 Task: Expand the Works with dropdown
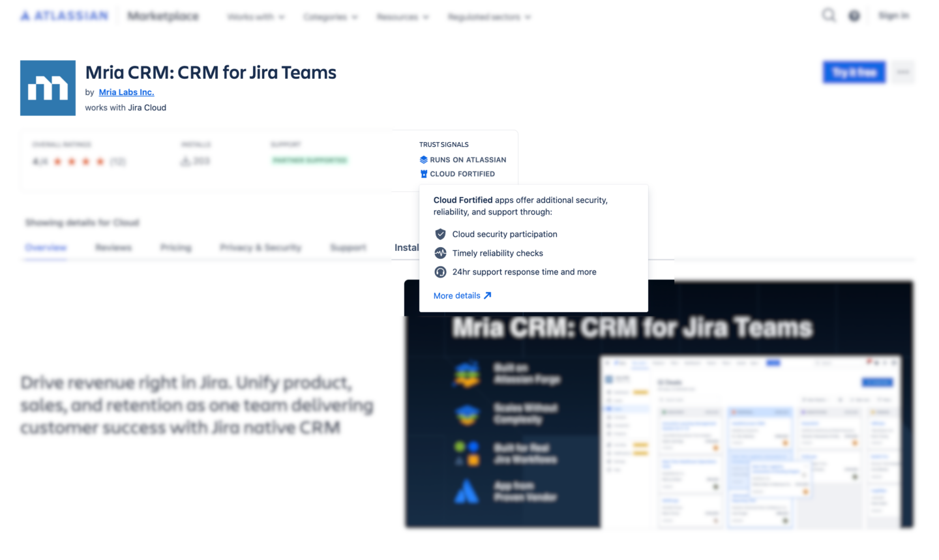point(256,16)
